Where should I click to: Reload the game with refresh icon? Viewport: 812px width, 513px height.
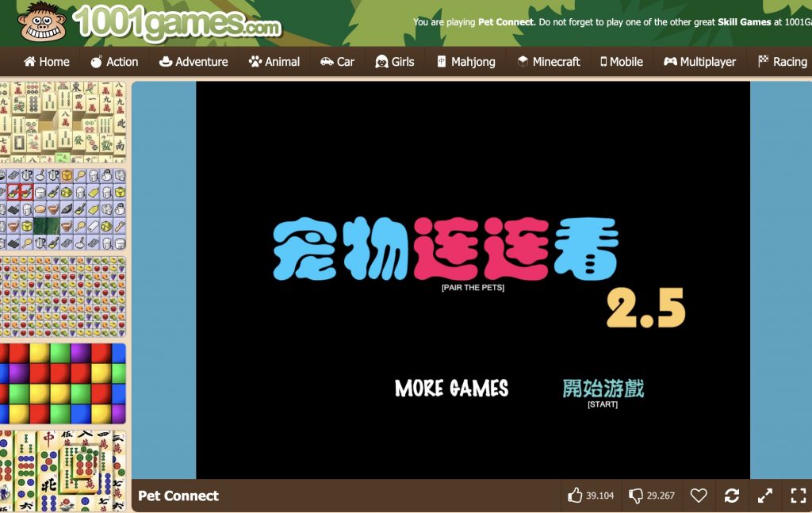point(732,496)
